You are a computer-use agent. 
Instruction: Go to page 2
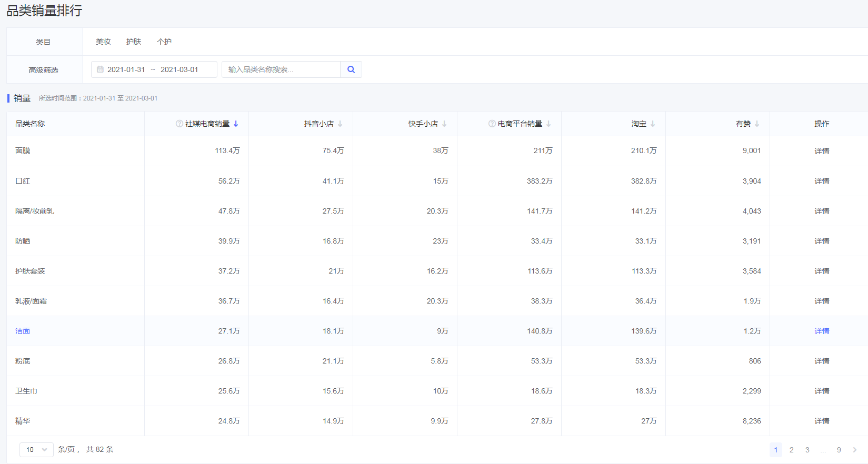click(x=791, y=450)
